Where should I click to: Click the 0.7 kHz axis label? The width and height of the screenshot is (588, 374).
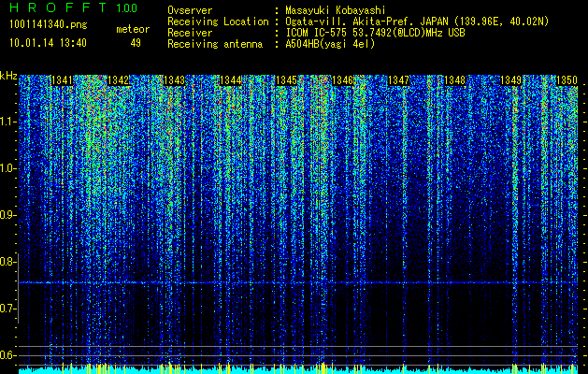(x=7, y=309)
